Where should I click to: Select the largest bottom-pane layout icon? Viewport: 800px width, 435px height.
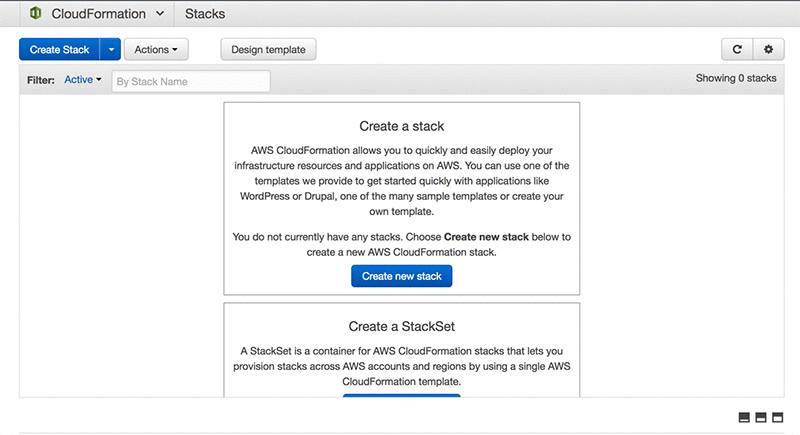[777, 417]
